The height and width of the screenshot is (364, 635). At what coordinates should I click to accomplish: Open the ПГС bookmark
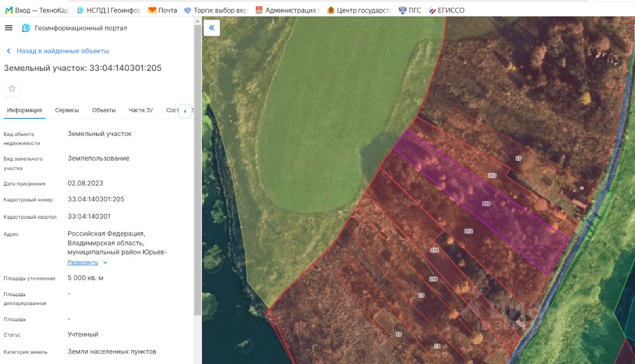410,10
